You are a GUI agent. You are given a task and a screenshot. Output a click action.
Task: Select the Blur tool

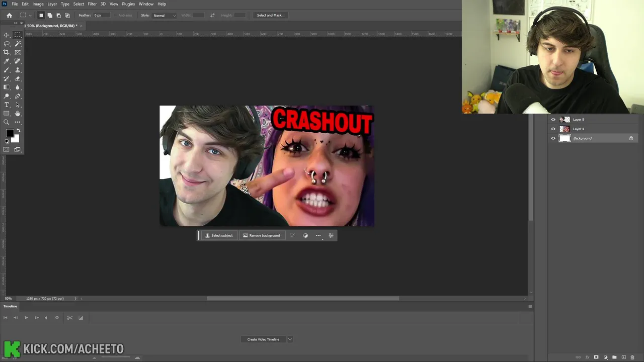tap(18, 87)
